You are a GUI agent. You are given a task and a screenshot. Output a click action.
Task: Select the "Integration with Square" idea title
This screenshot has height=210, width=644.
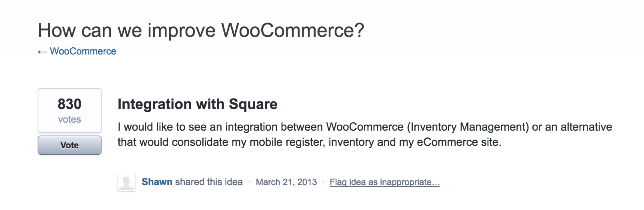coord(197,104)
